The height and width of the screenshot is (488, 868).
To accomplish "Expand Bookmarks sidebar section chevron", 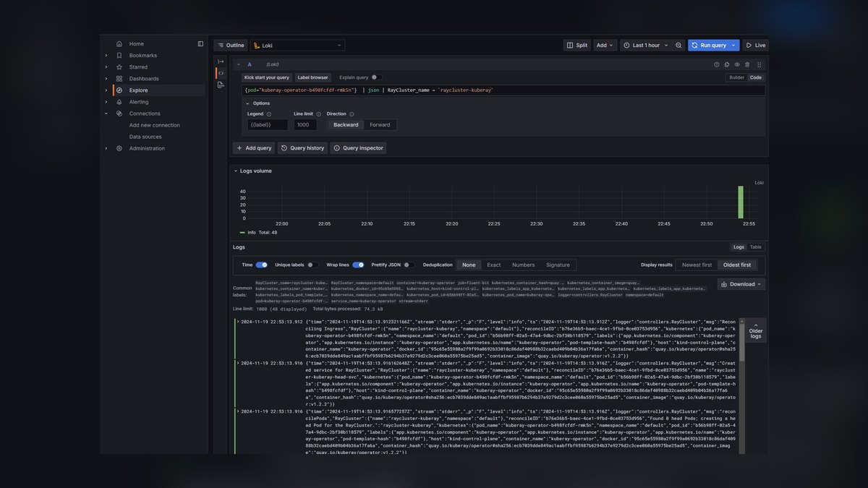I will 106,56.
